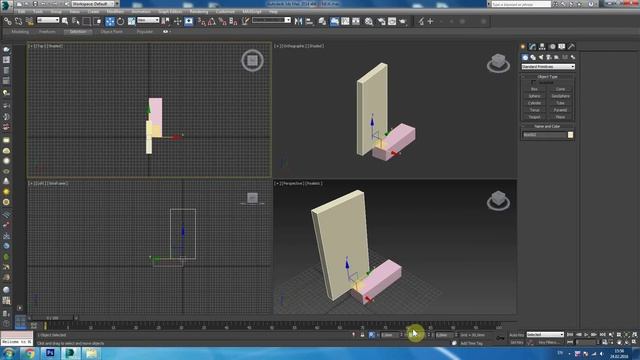Viewport: 640px width, 360px height.
Task: Open the reference coordinate system dropdown
Action: (x=148, y=20)
